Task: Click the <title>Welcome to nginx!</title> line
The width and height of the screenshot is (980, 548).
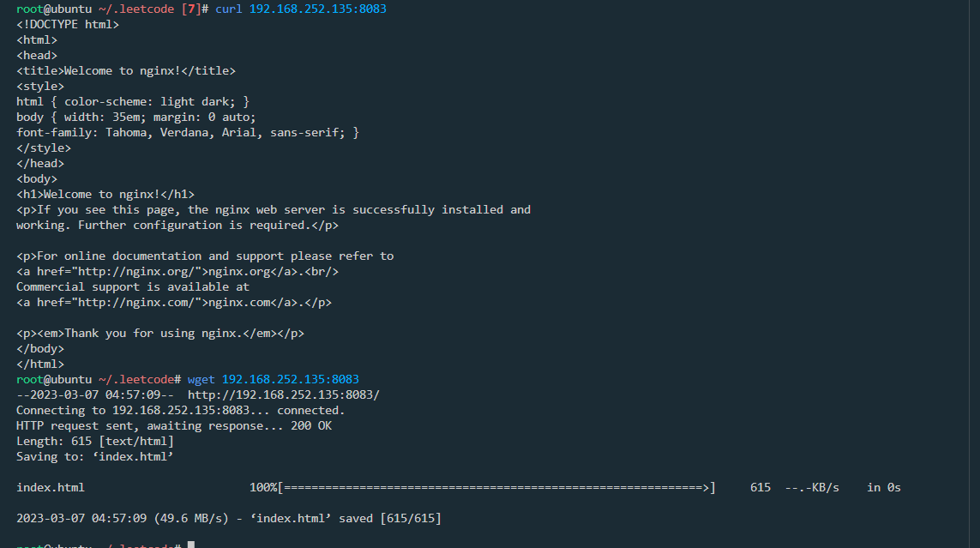Action: pos(126,70)
